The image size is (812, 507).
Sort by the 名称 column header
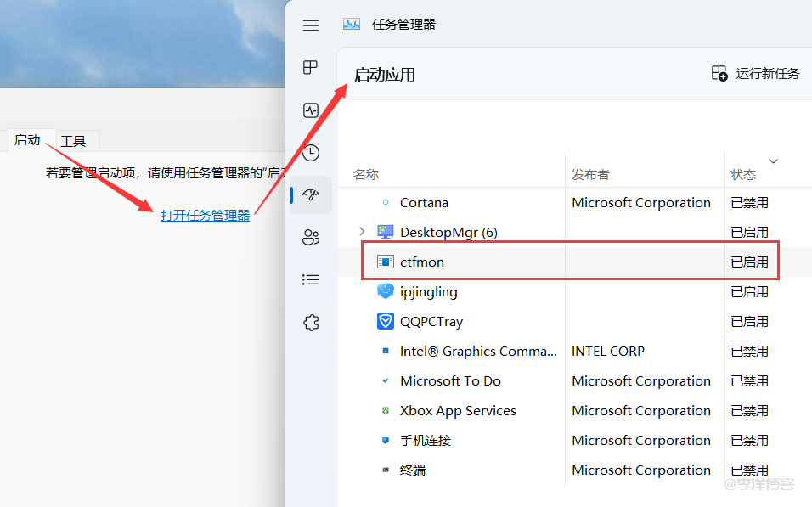click(366, 174)
